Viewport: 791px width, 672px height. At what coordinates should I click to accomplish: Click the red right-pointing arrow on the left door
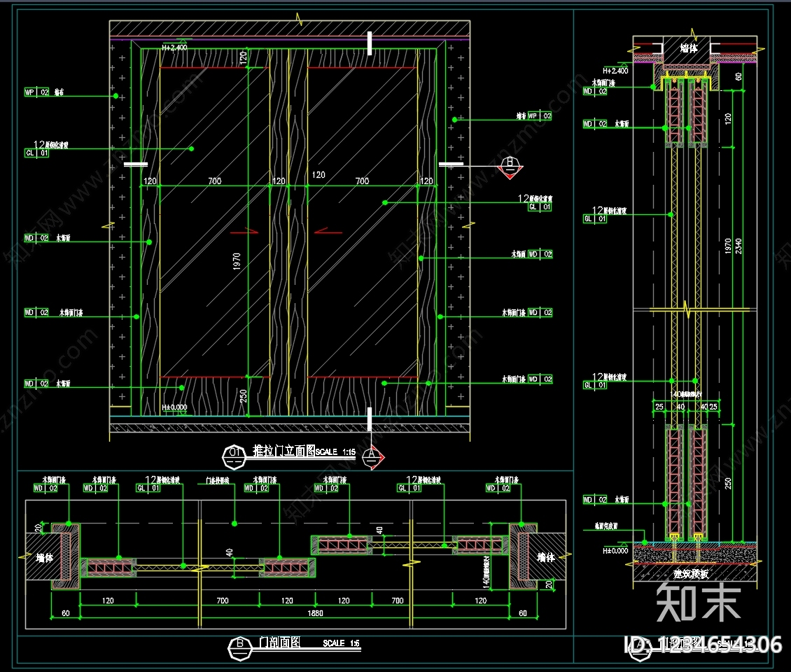(x=245, y=232)
